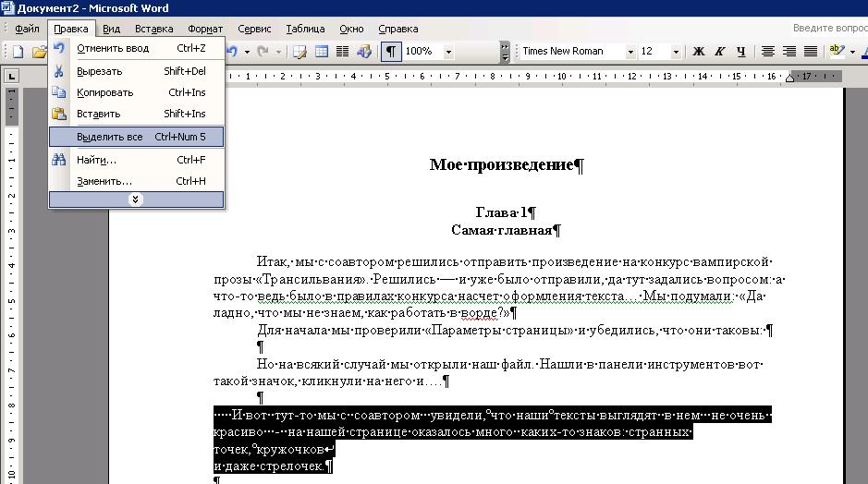Screen dimensions: 868x484
Task: Open the Вставка menu
Action: [153, 29]
